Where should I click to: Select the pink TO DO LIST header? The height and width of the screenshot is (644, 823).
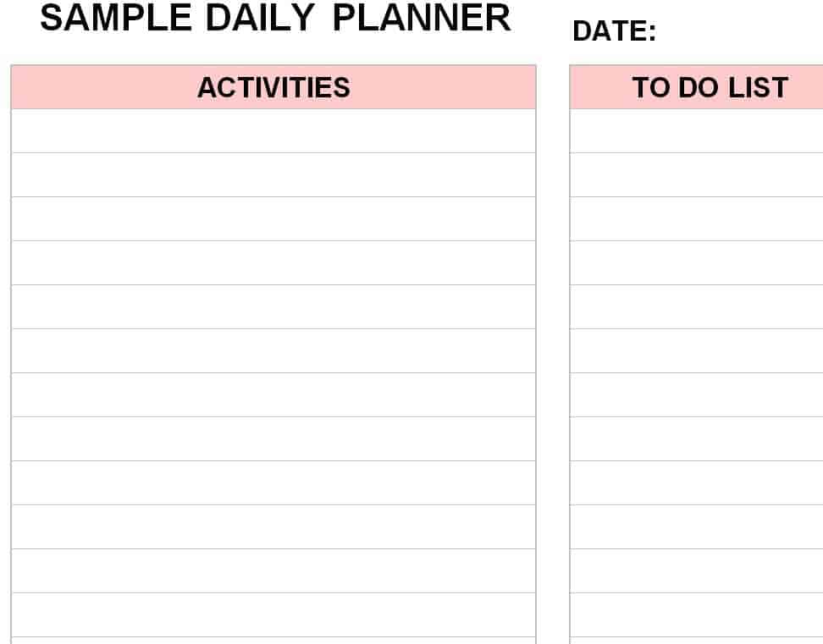point(696,87)
